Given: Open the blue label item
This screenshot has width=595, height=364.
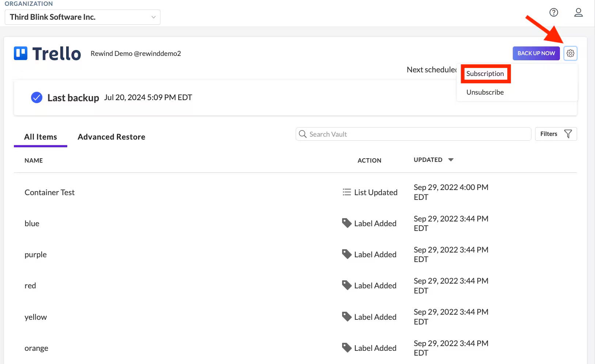Looking at the screenshot, I should coord(32,224).
